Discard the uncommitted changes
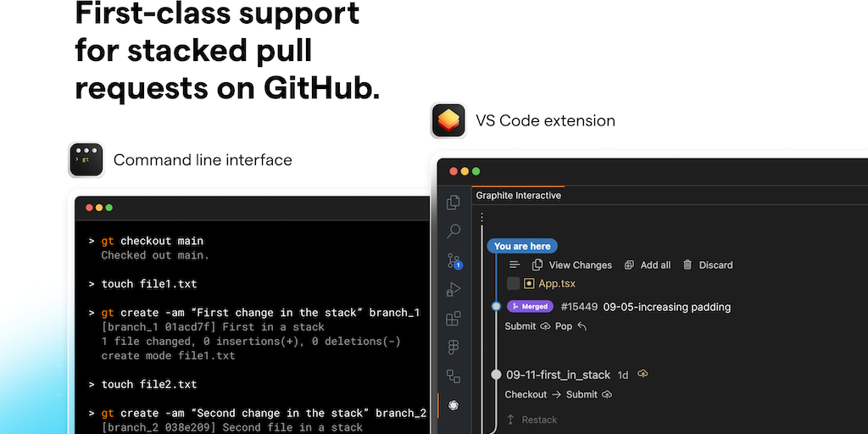Viewport: 868px width, 434px height. [x=708, y=265]
